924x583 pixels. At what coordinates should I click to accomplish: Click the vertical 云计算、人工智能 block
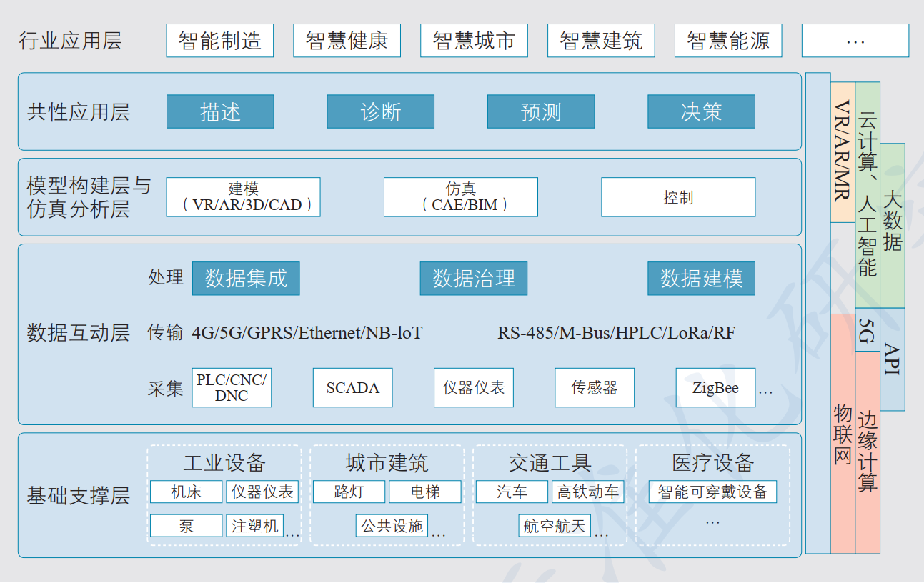[868, 194]
